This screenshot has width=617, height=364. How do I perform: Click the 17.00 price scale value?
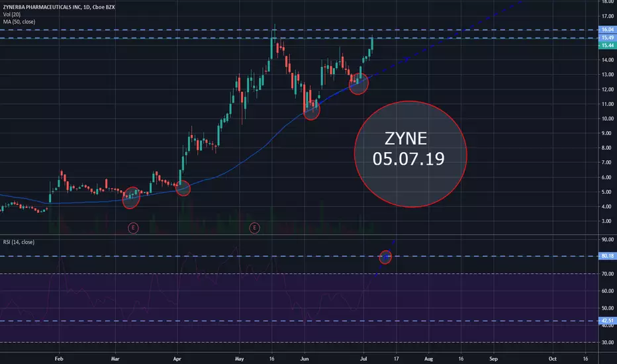(608, 17)
